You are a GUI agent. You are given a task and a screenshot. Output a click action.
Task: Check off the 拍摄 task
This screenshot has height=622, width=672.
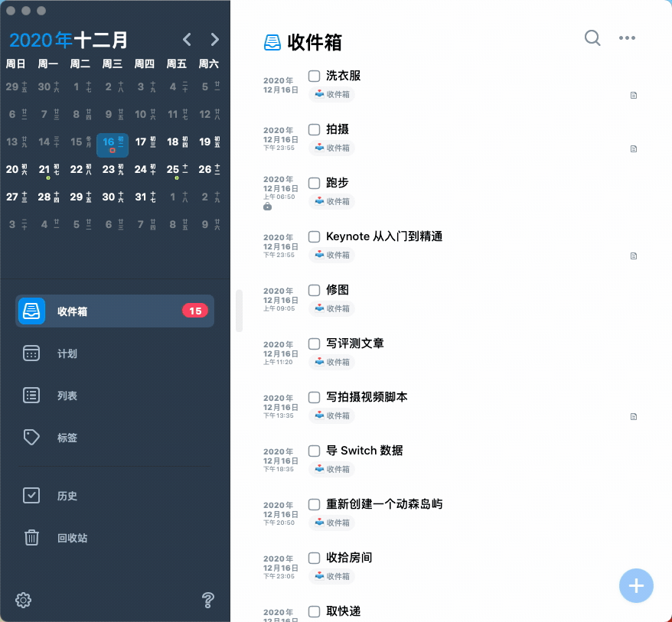click(314, 130)
